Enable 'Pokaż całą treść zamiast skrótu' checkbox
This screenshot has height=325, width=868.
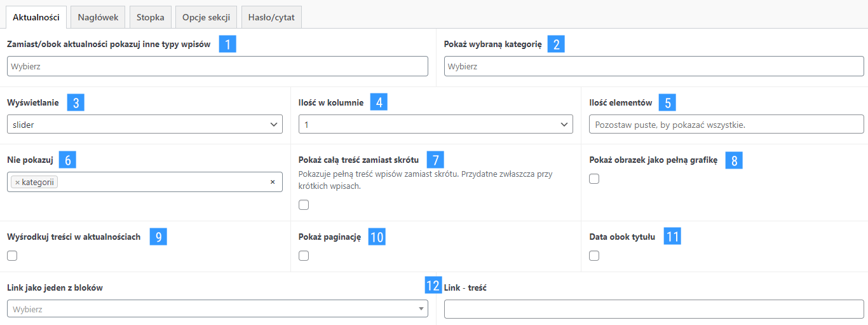[304, 205]
